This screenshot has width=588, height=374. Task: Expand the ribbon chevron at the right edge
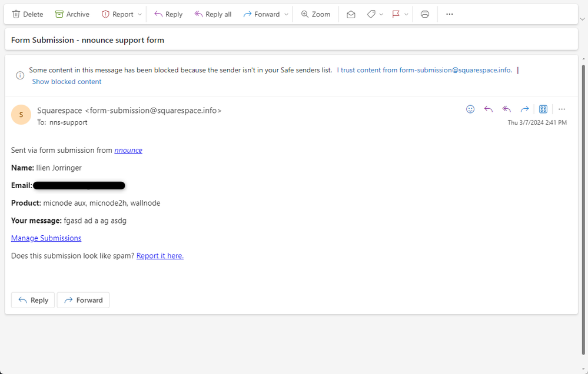pyautogui.click(x=582, y=19)
